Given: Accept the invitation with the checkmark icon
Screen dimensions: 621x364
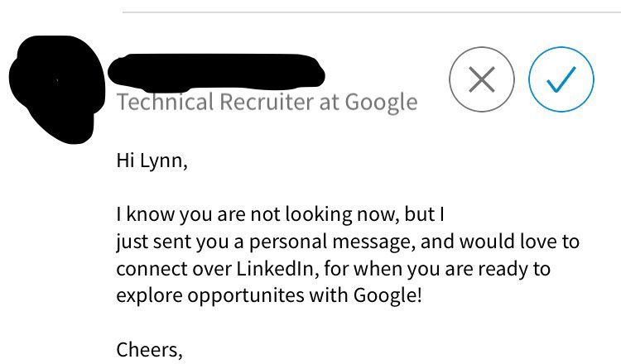Looking at the screenshot, I should 561,79.
